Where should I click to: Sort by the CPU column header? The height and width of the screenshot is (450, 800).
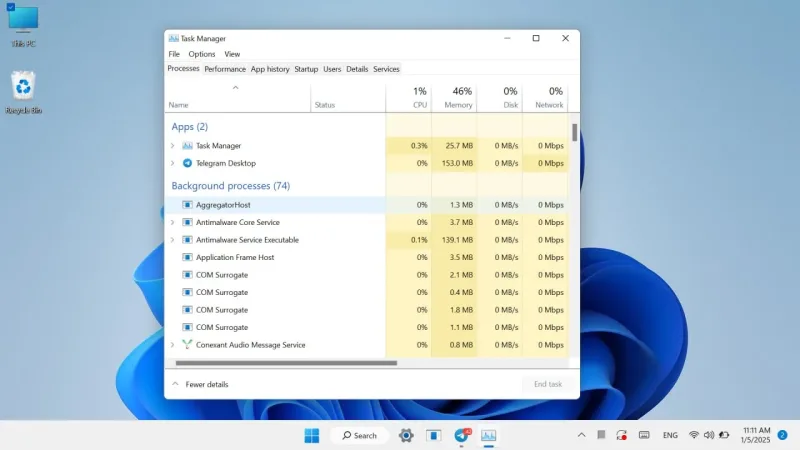point(409,98)
